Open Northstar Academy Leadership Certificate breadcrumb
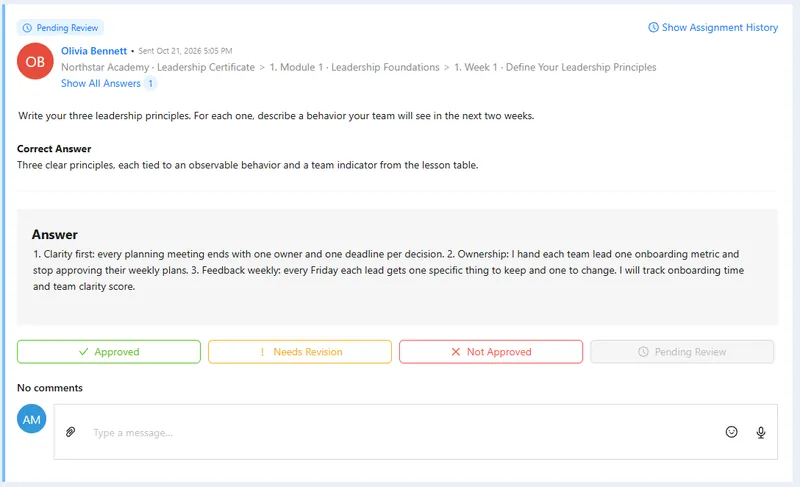 coord(158,67)
